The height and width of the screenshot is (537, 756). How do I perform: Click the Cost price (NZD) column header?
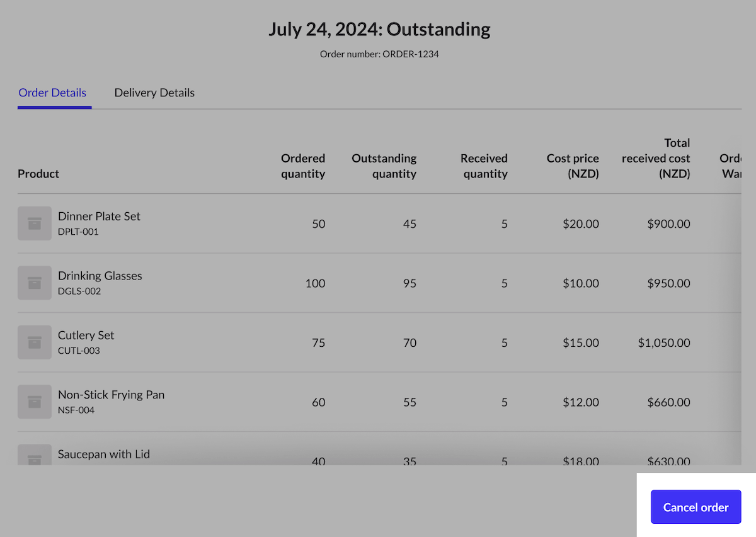tap(573, 166)
